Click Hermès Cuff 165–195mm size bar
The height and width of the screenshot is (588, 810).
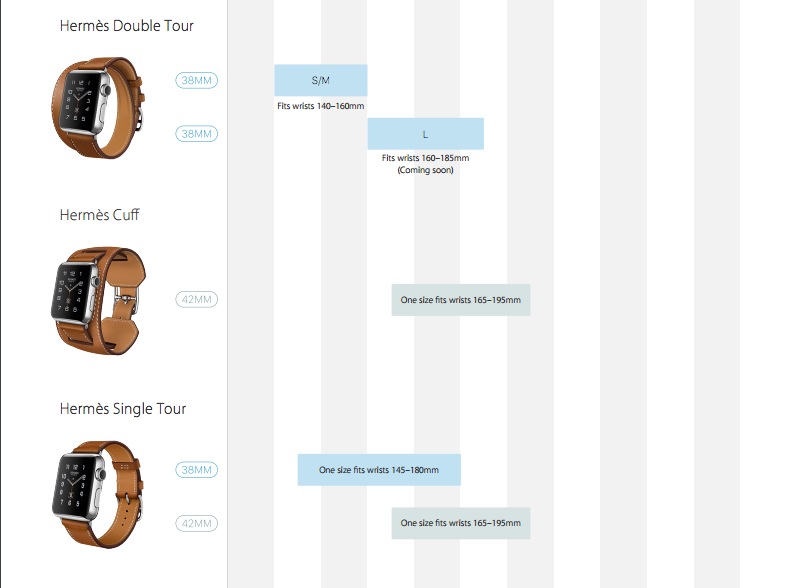coord(460,300)
